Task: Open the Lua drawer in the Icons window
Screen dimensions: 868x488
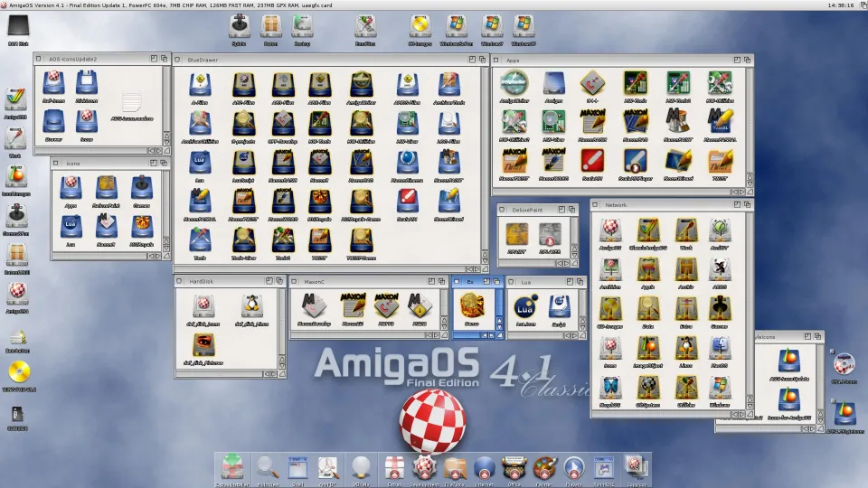Action: pyautogui.click(x=72, y=227)
